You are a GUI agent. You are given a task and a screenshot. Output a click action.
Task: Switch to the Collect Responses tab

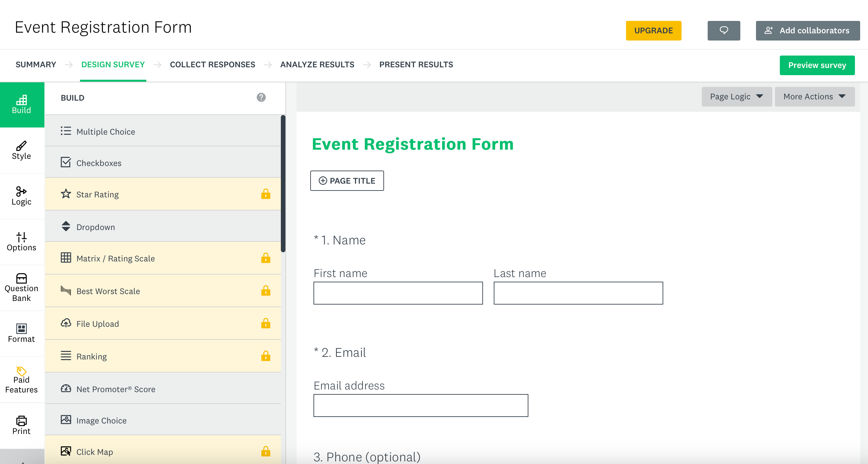[x=212, y=64]
